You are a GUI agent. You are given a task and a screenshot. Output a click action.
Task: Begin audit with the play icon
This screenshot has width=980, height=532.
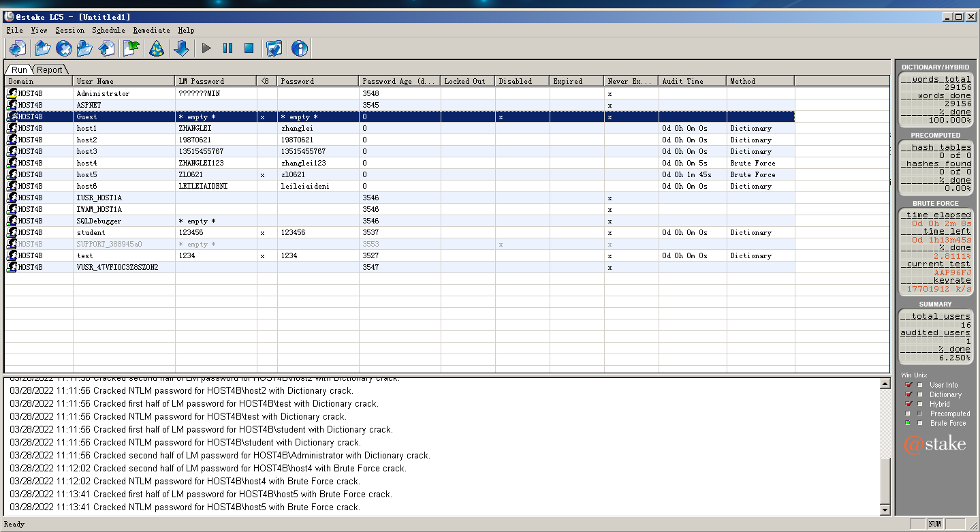click(x=207, y=48)
